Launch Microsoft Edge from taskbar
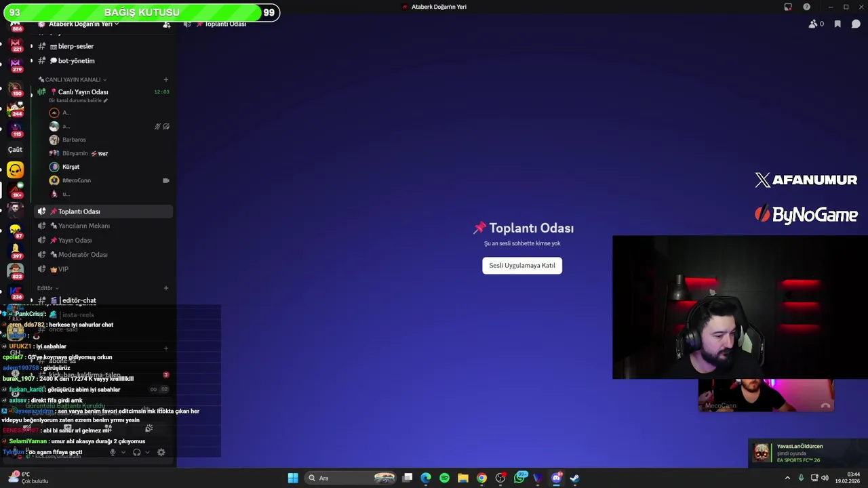This screenshot has height=488, width=868. point(426,478)
